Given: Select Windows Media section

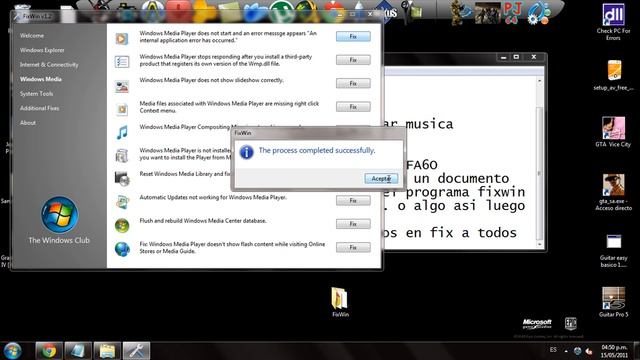Looking at the screenshot, I should click(40, 79).
